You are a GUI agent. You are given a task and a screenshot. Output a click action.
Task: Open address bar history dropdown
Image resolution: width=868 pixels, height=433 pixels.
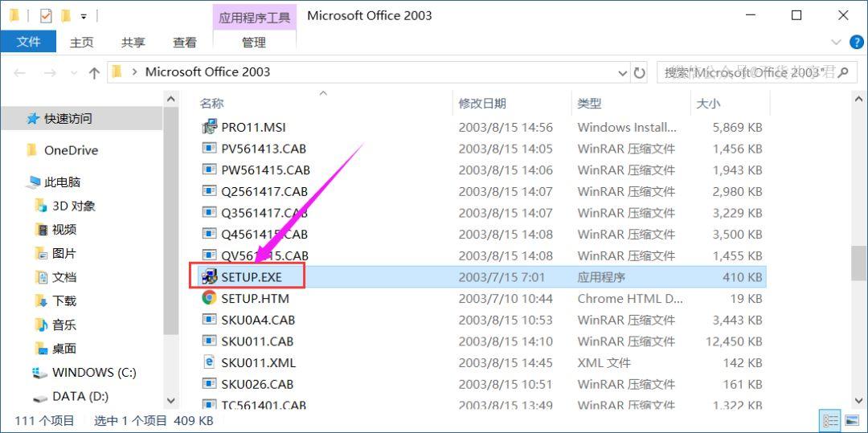[x=622, y=72]
